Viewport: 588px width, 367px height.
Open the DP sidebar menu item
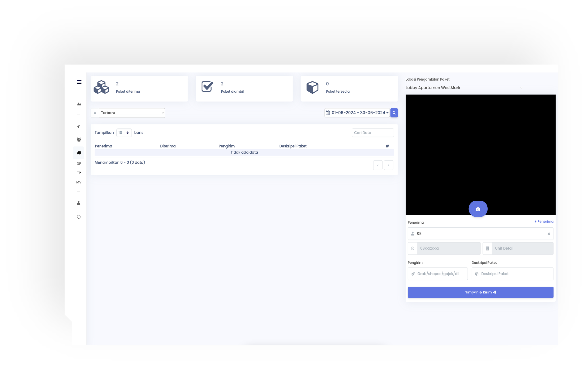pyautogui.click(x=79, y=164)
